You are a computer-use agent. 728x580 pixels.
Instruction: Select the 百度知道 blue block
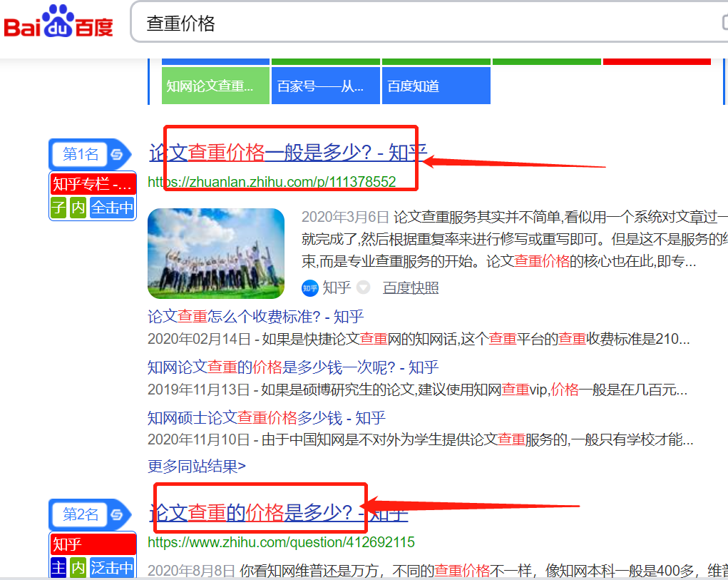pyautogui.click(x=436, y=86)
